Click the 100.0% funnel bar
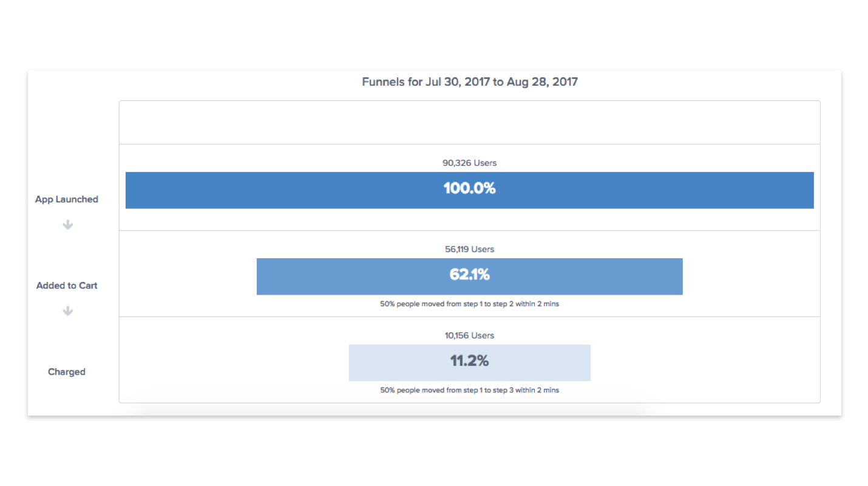Screen dimensions: 868x486 [x=469, y=190]
